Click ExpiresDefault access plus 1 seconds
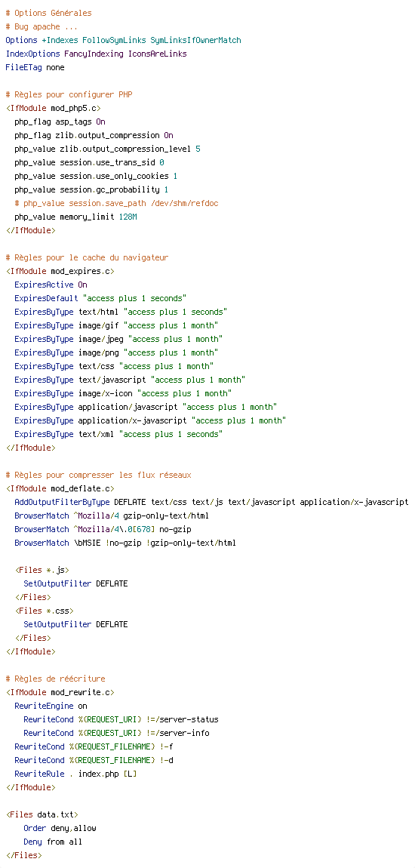The height and width of the screenshot is (868, 415). (x=100, y=298)
